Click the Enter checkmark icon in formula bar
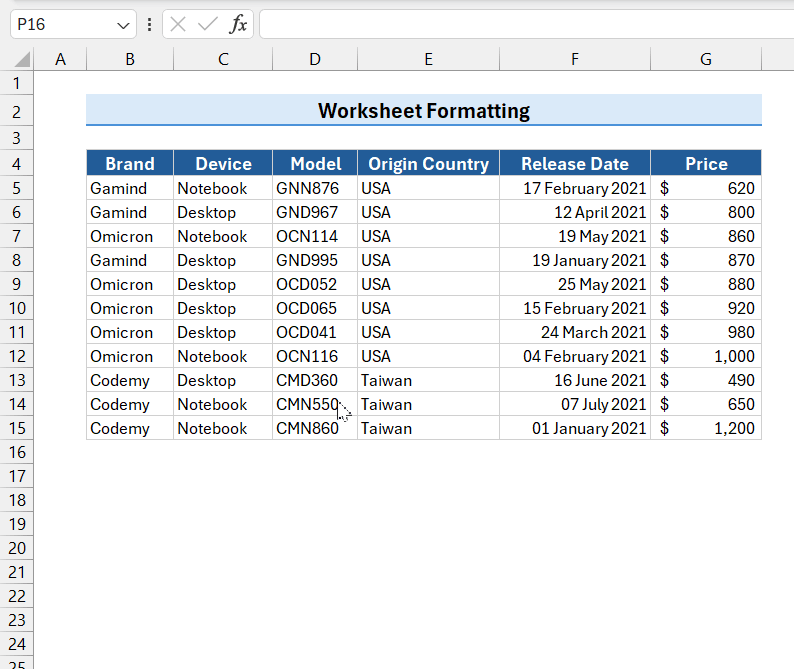This screenshot has height=669, width=794. [x=208, y=24]
